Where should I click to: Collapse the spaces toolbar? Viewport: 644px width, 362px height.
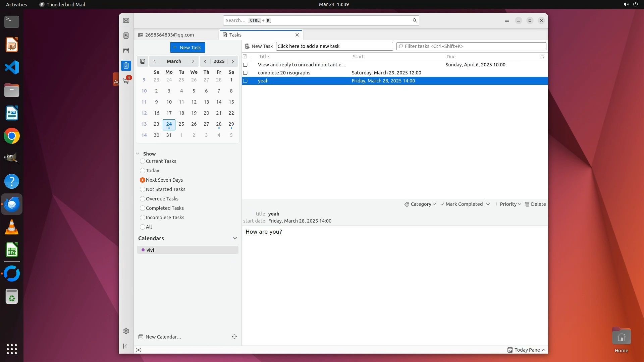[x=126, y=346]
